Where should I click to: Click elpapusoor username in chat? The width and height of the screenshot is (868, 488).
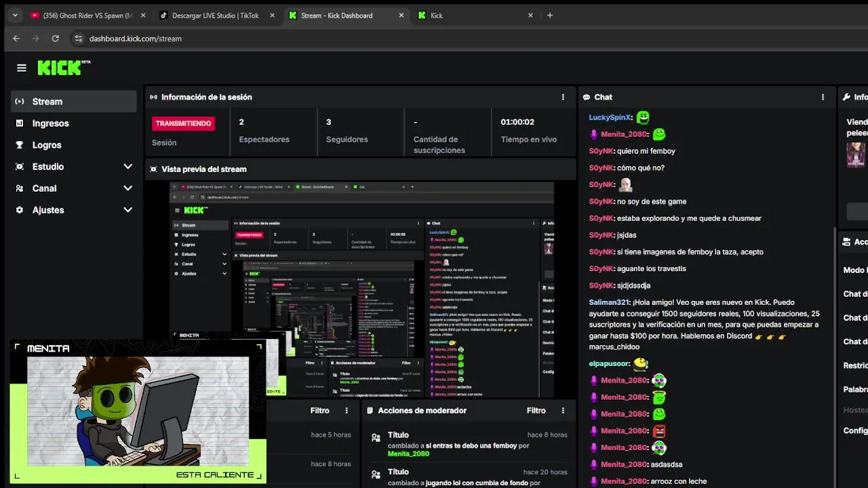[609, 364]
